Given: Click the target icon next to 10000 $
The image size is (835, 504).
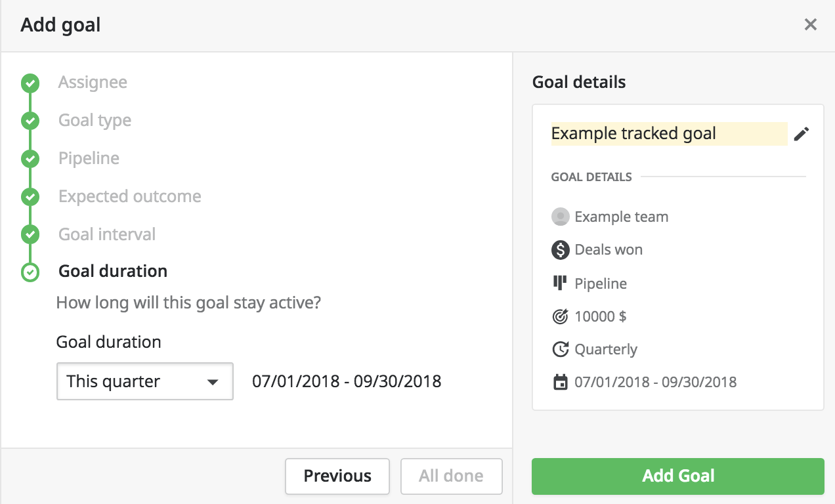Looking at the screenshot, I should [560, 316].
